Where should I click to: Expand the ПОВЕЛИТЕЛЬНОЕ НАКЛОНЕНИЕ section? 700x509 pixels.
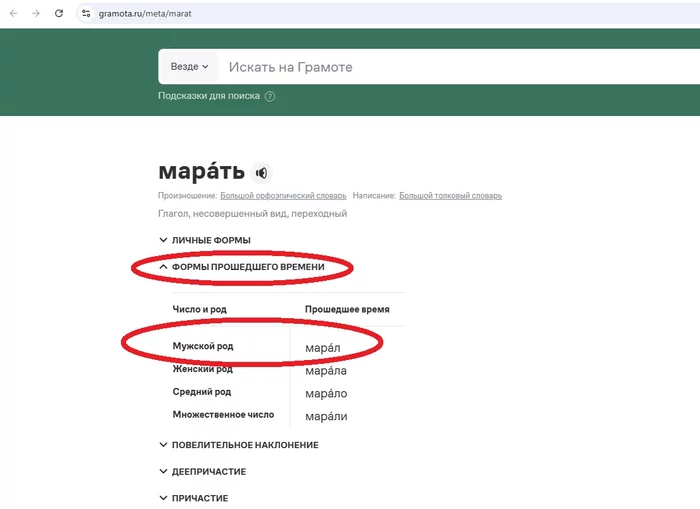[x=239, y=445]
